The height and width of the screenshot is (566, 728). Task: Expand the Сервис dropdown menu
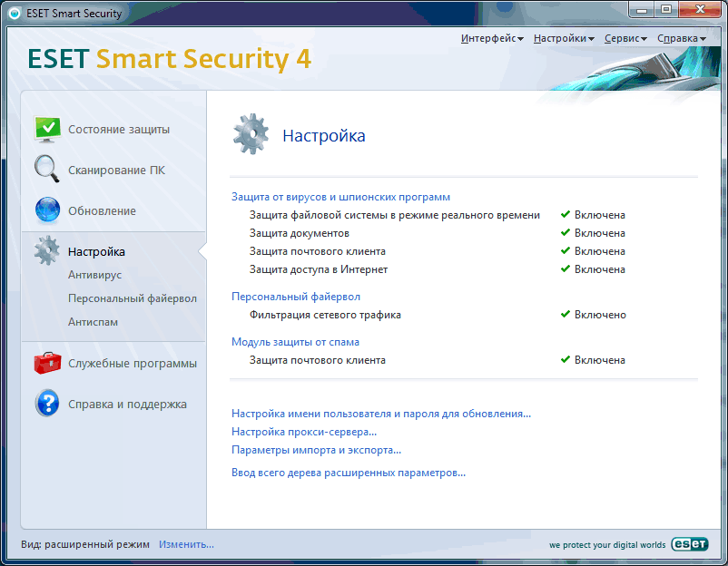tap(625, 38)
